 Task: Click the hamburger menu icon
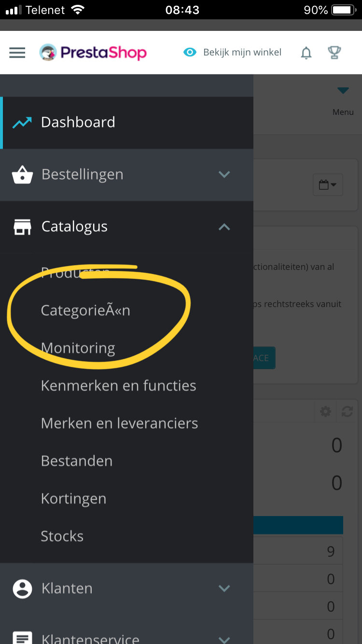(x=17, y=53)
